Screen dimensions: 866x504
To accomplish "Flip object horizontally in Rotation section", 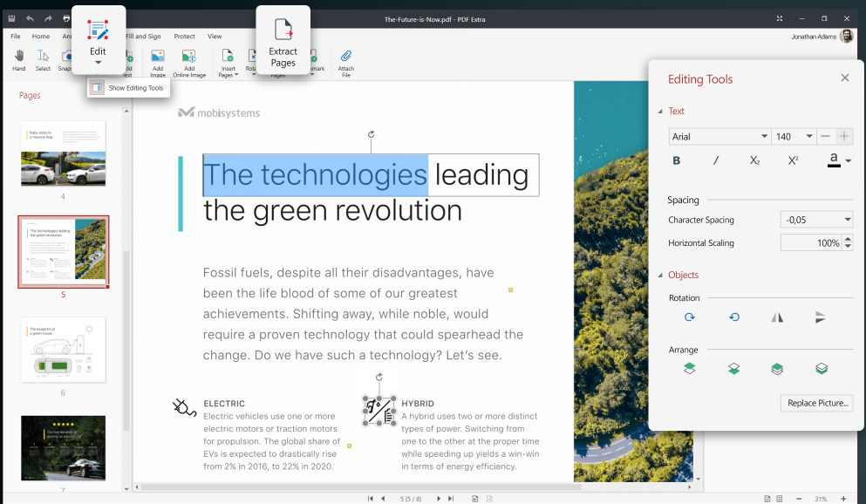I will coord(777,318).
